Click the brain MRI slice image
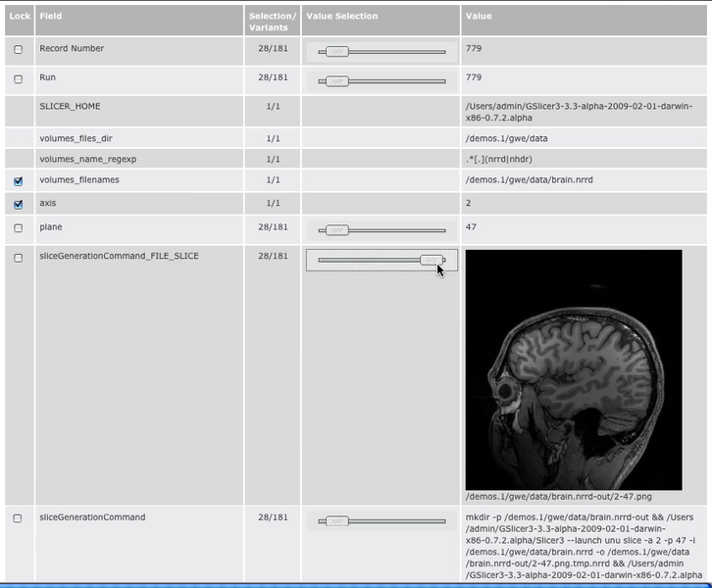 573,369
